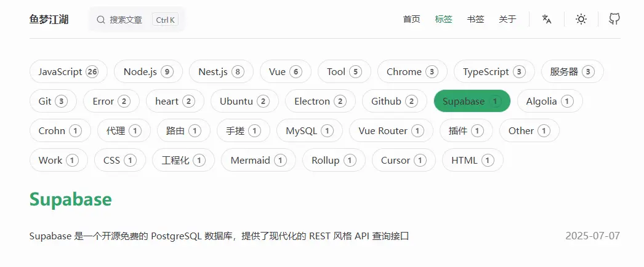Open the GitHub icon link
The height and width of the screenshot is (267, 644).
pos(614,19)
